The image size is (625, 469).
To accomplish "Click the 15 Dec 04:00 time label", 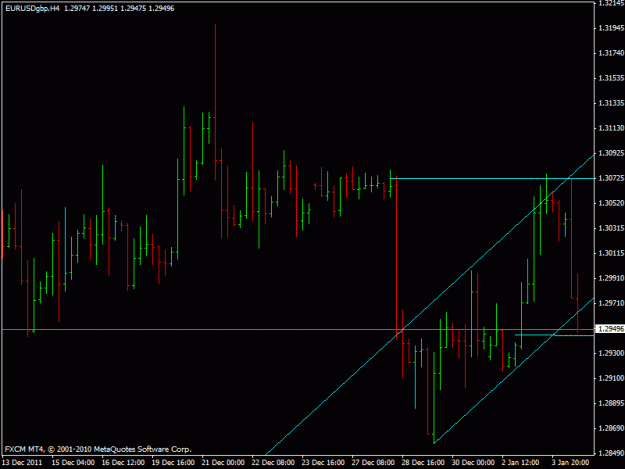I will point(73,463).
